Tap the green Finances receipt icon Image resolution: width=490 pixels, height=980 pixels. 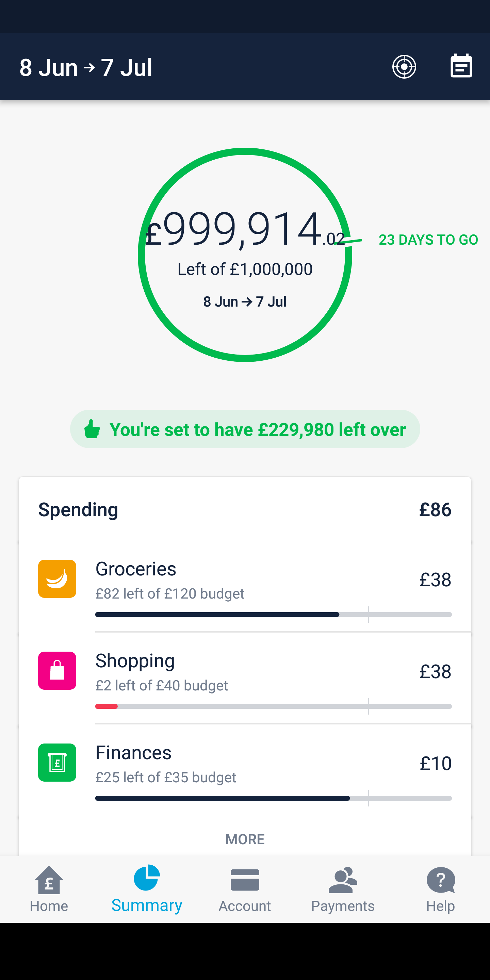(57, 762)
